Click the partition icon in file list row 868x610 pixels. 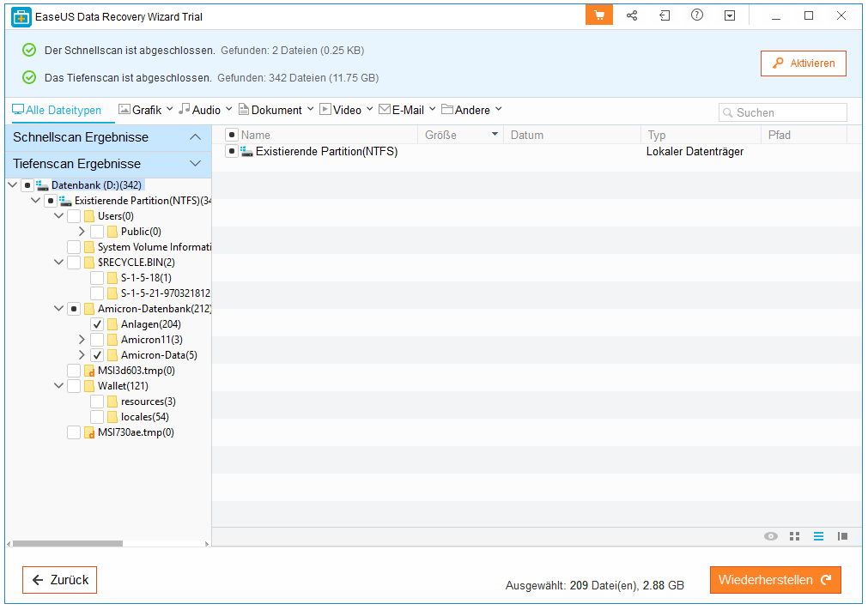tap(247, 152)
